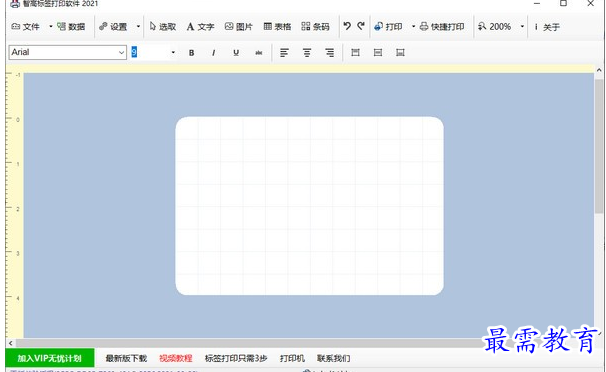The image size is (606, 372).
Task: Click 快捷打印 (Quick Print)
Action: (x=442, y=27)
